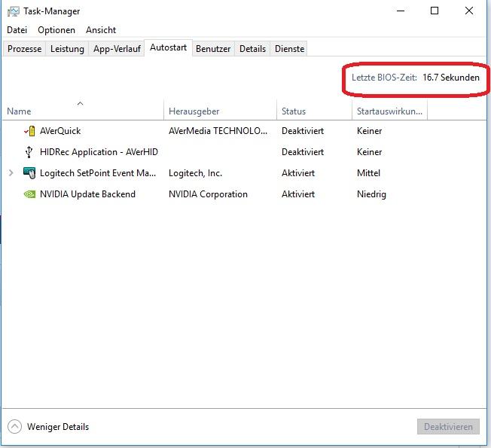Image resolution: width=491 pixels, height=448 pixels.
Task: Sort by the Status column header
Action: (314, 111)
